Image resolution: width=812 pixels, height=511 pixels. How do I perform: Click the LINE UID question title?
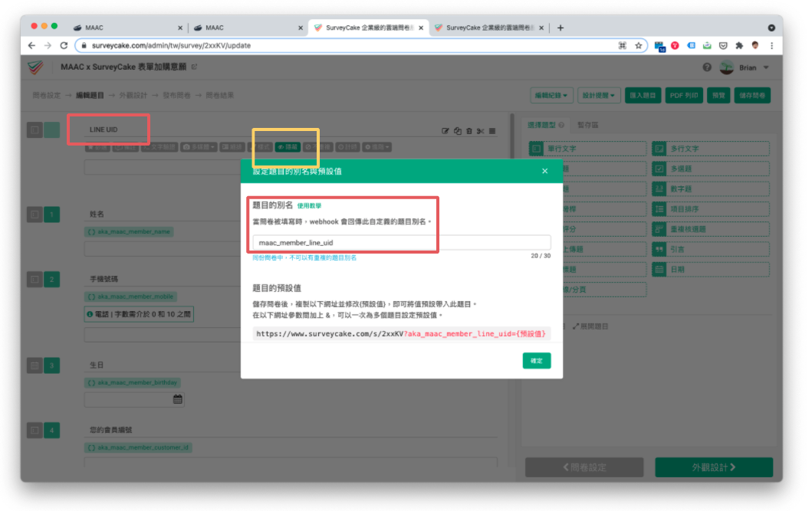point(104,129)
